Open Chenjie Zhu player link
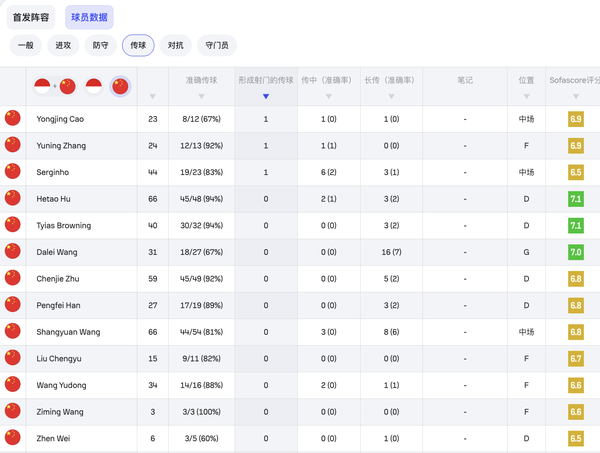600x453 pixels. click(x=58, y=279)
